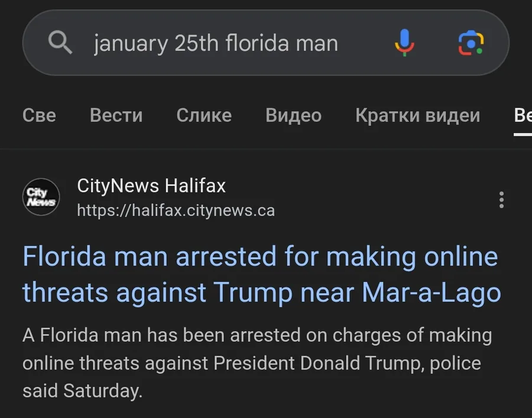Image resolution: width=532 pixels, height=418 pixels.
Task: Open the Слике tab
Action: (204, 115)
